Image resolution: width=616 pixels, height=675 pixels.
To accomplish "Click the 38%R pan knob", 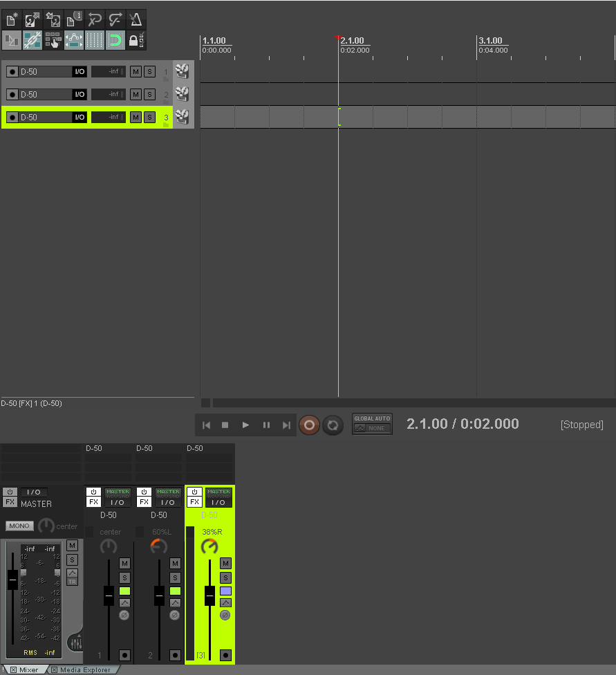I will [209, 547].
